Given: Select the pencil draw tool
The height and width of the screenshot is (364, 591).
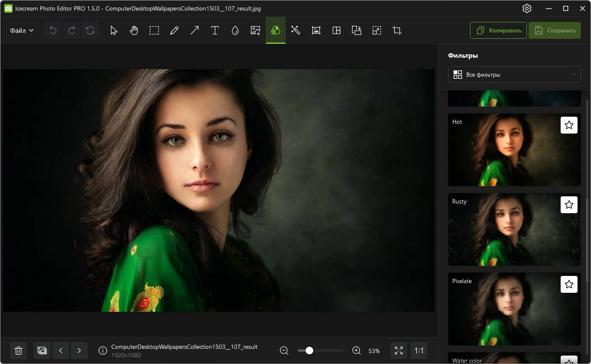Looking at the screenshot, I should click(175, 30).
